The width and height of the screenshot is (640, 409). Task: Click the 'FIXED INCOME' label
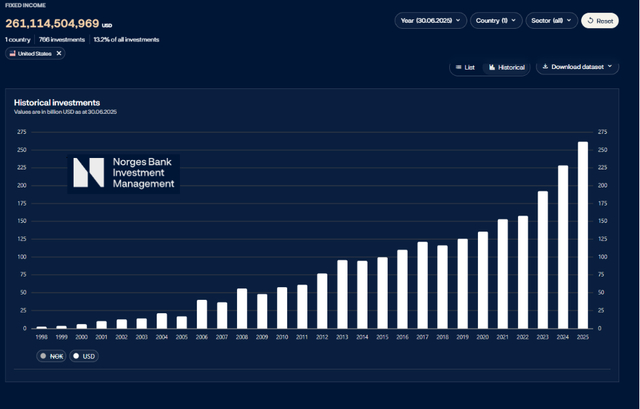tap(25, 5)
